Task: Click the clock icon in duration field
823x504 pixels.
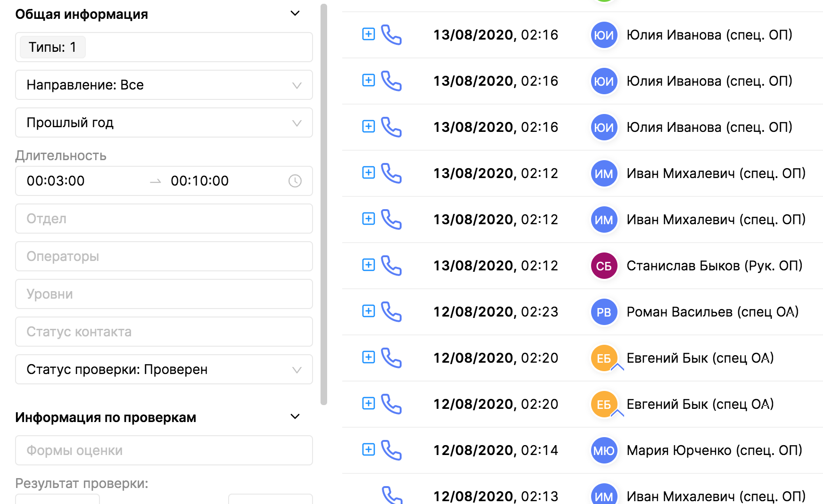Action: coord(295,181)
